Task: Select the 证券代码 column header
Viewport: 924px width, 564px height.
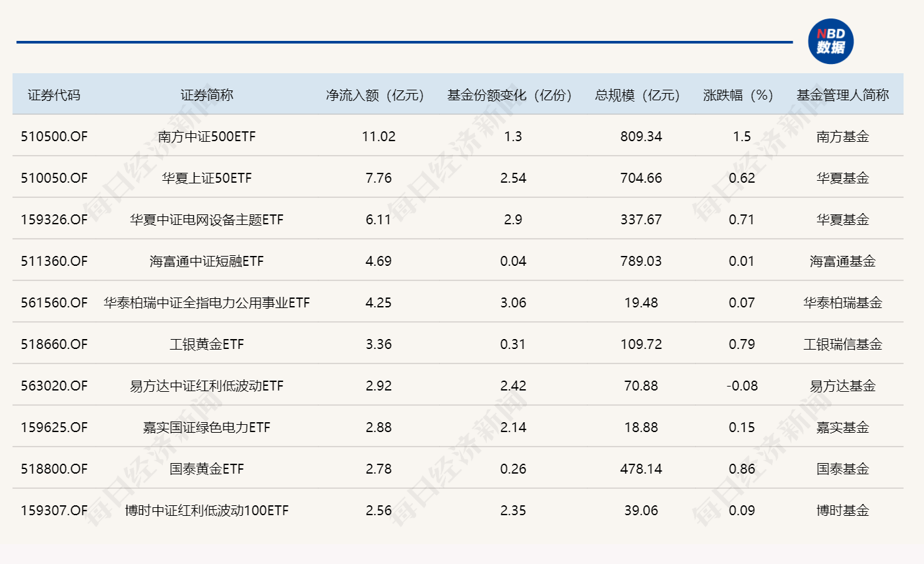Action: (x=54, y=95)
